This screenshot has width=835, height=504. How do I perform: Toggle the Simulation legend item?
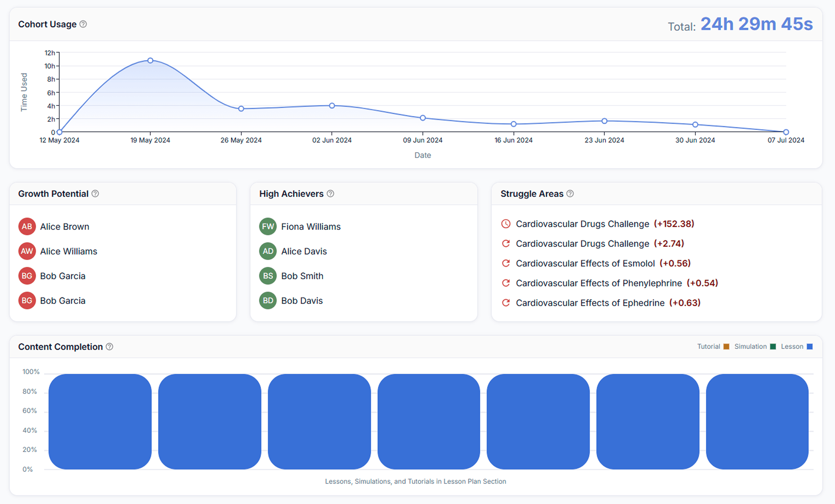pyautogui.click(x=750, y=346)
